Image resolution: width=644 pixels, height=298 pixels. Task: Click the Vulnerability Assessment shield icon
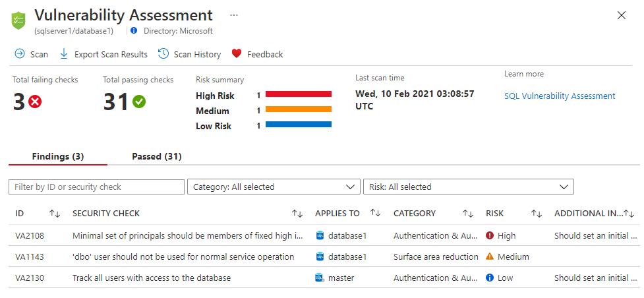pyautogui.click(x=18, y=20)
